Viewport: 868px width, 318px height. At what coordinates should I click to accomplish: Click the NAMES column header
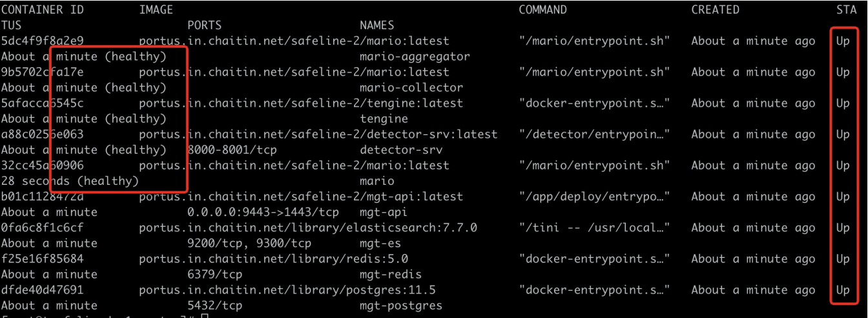pyautogui.click(x=377, y=25)
